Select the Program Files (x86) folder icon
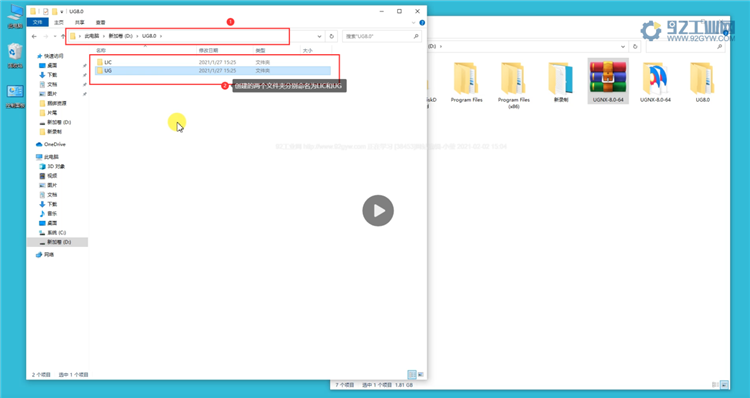 click(514, 78)
